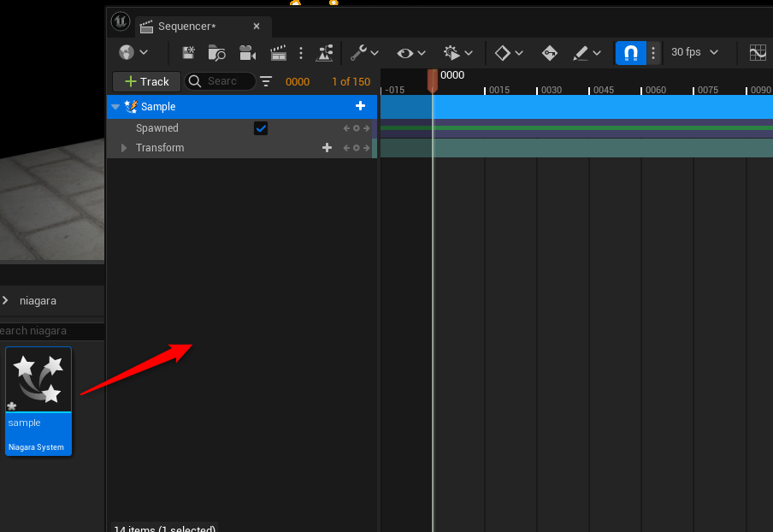Open the wrench Actions menu

click(x=363, y=53)
